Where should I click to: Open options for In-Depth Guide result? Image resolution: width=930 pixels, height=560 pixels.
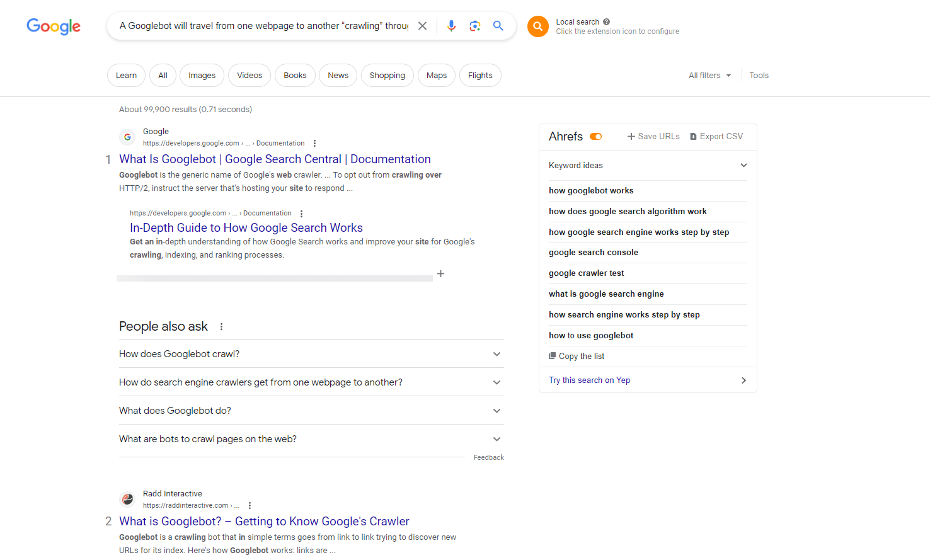pos(301,214)
